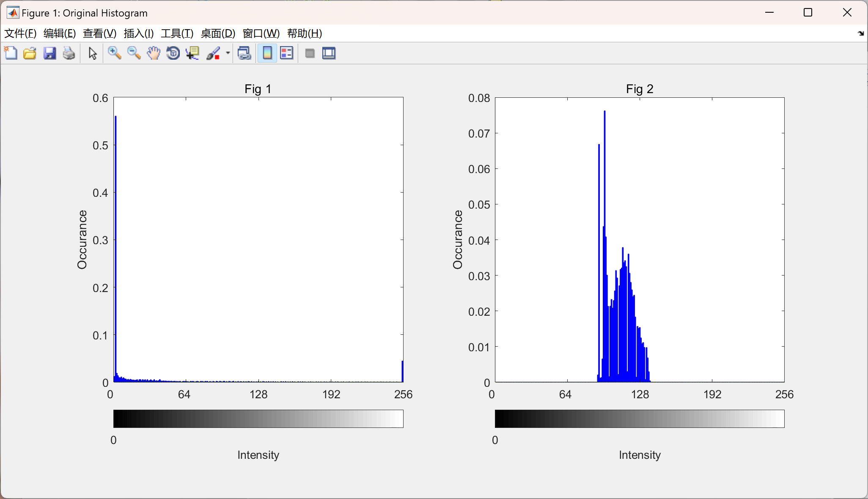
Task: Click the Hide Plot Tools button
Action: point(310,53)
